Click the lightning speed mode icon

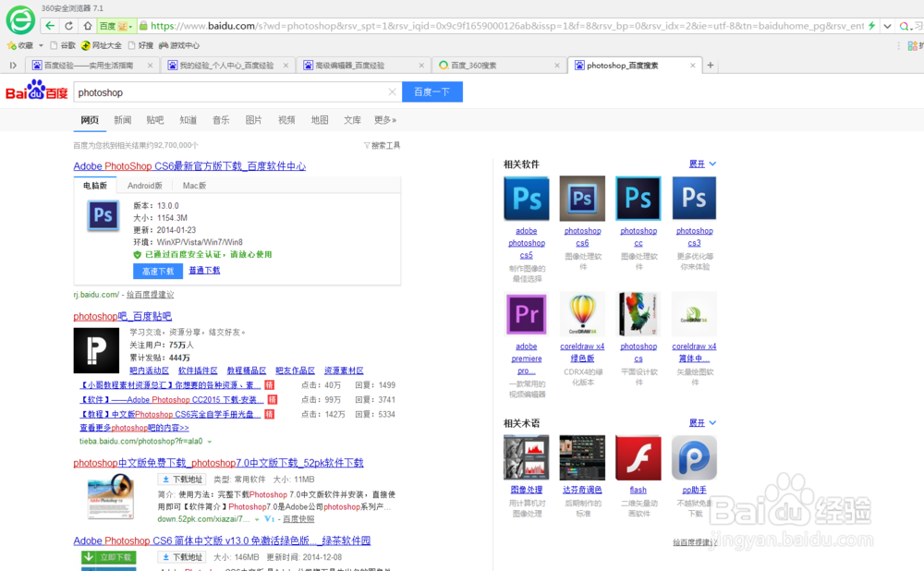click(x=871, y=26)
